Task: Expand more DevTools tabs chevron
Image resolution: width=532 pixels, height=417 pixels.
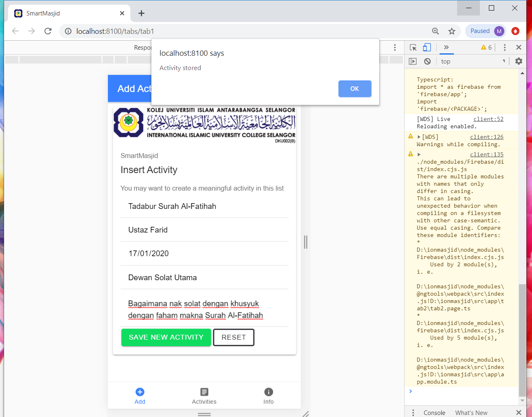Action: (446, 47)
